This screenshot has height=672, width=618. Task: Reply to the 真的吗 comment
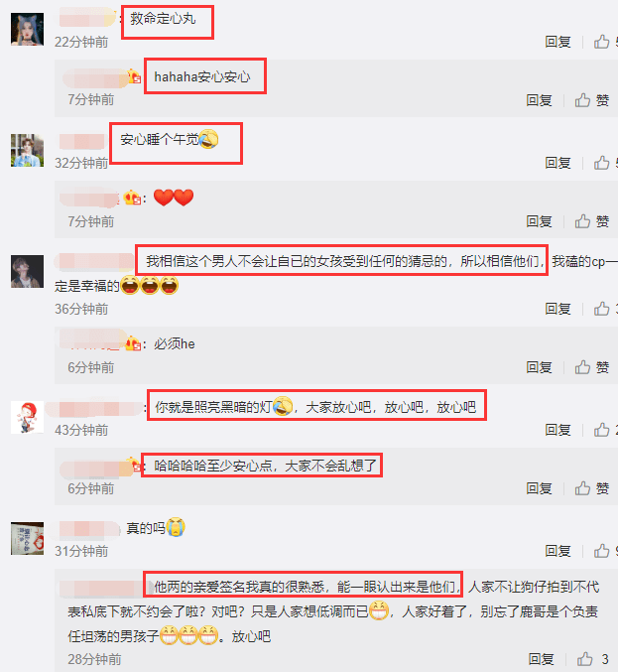point(557,551)
